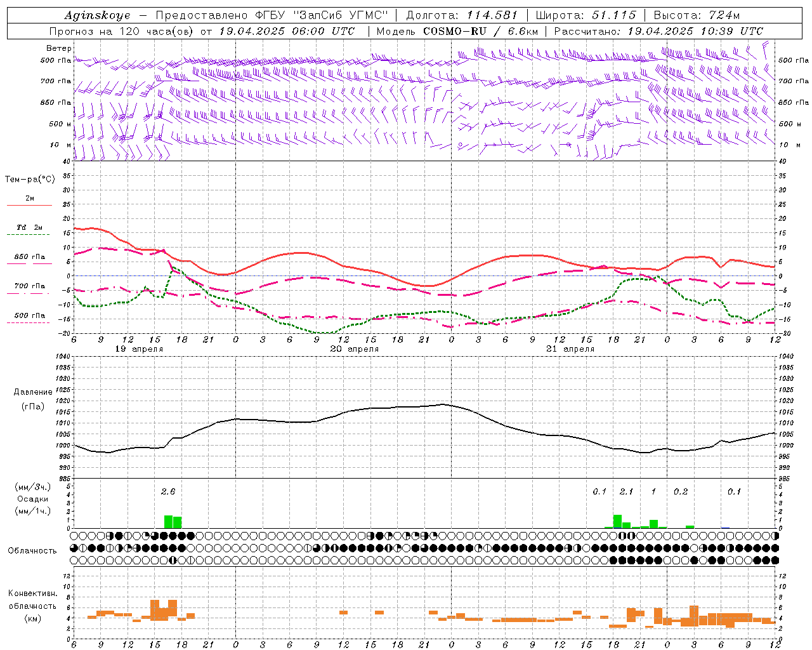Click the Прогноз на 120 часа(ов) text

[x=122, y=31]
